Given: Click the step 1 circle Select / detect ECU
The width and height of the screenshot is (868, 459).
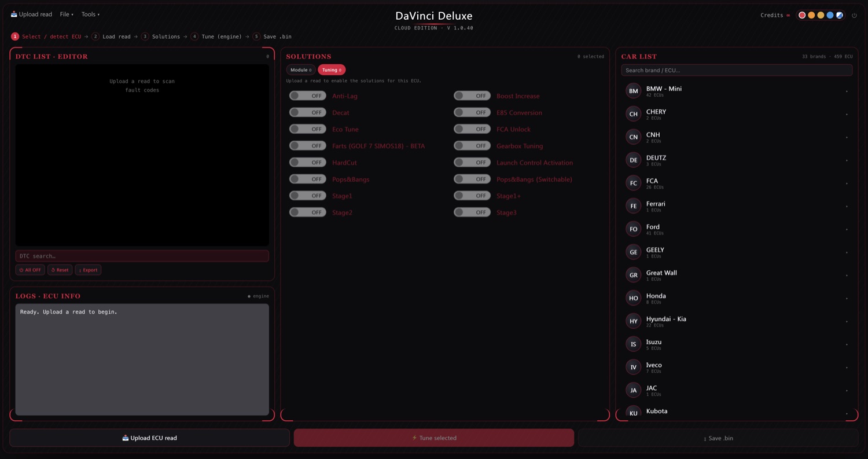Looking at the screenshot, I should (15, 36).
